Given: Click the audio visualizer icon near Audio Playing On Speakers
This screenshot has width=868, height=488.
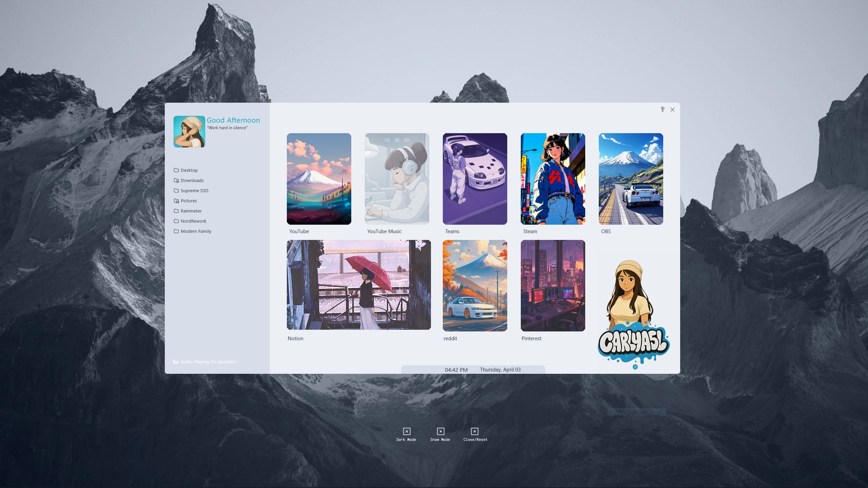Looking at the screenshot, I should point(175,362).
